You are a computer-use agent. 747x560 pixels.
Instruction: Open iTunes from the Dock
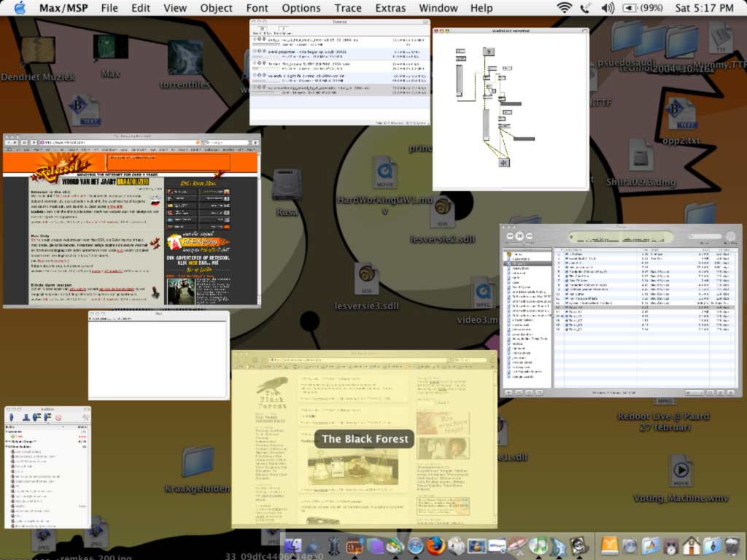coord(538,545)
